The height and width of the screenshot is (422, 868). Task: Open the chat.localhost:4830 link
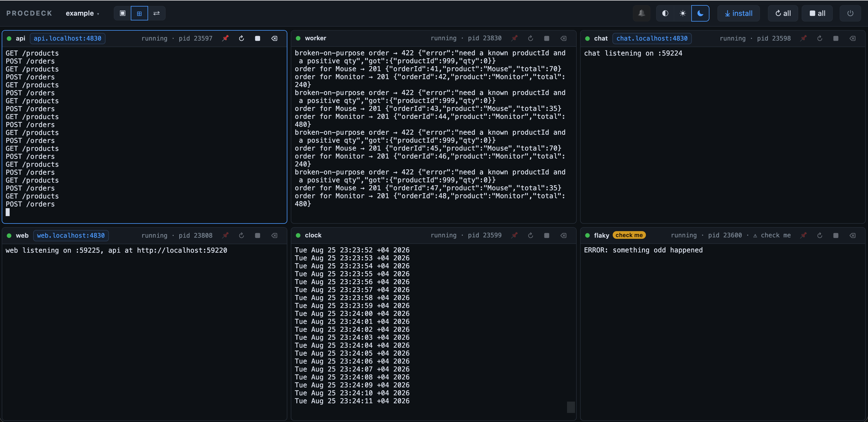pyautogui.click(x=652, y=38)
